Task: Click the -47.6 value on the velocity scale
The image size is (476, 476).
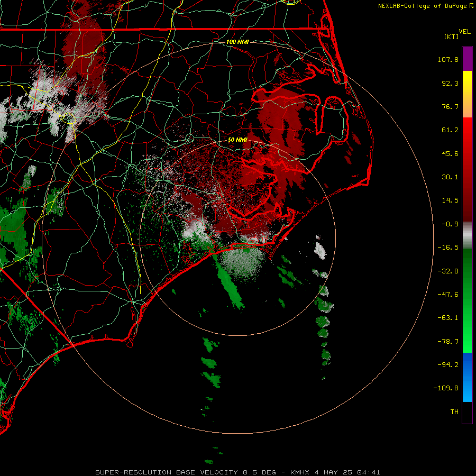Action: point(448,295)
